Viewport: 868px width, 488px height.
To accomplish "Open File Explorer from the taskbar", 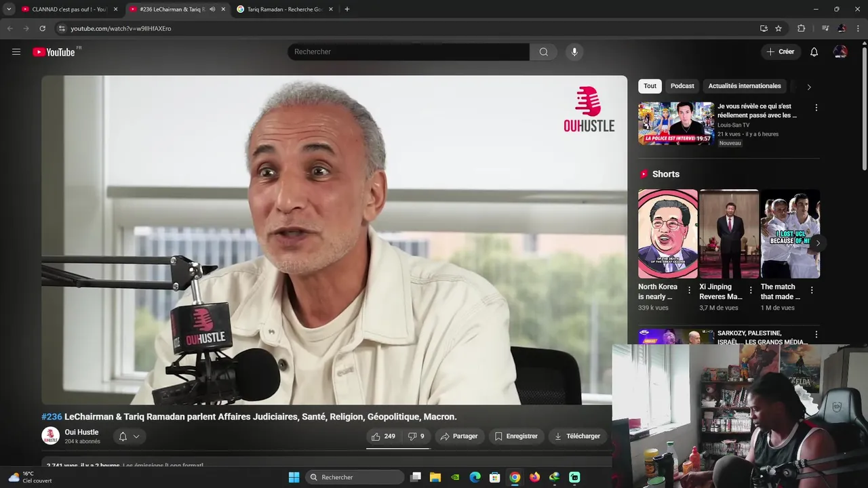I will point(435,477).
